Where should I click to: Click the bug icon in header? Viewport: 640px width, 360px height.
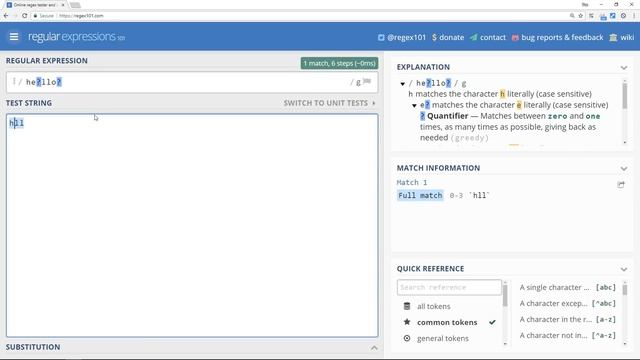tap(515, 38)
